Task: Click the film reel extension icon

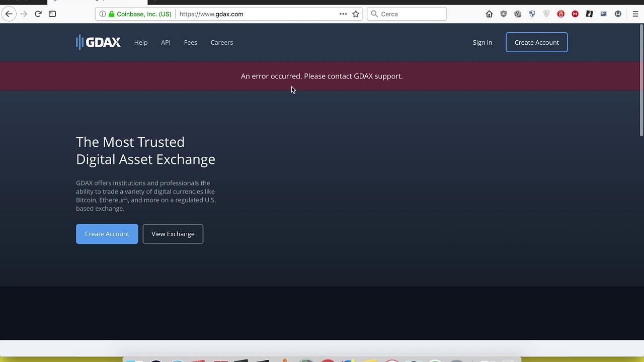Action: tap(518, 14)
